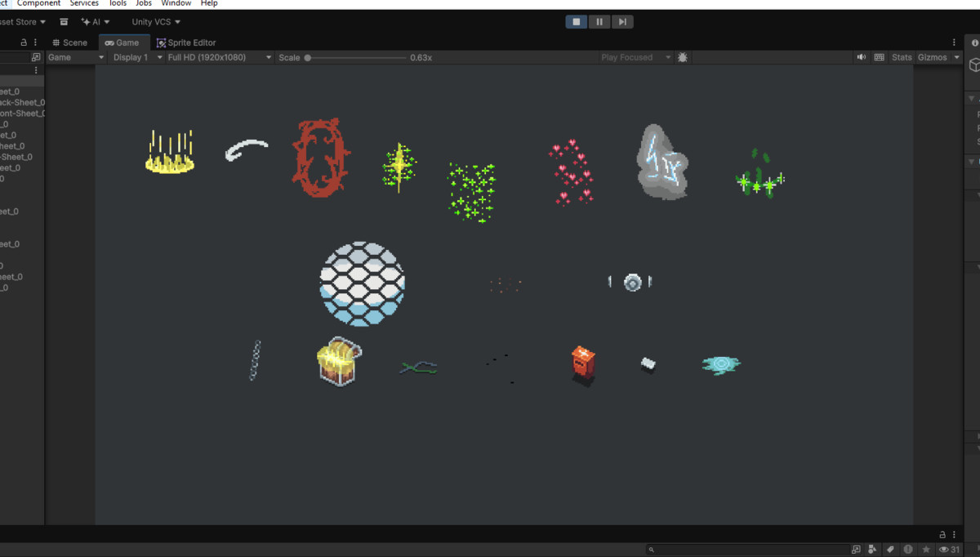Stop play mode with the stop button
This screenshot has height=557, width=980.
(x=577, y=22)
